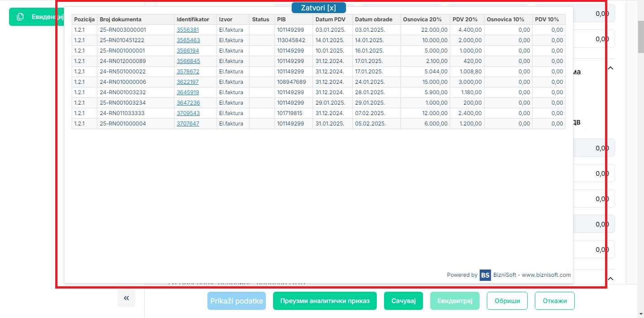Open identifier link 3565463
Viewport: 644px width, 318px height.
188,40
